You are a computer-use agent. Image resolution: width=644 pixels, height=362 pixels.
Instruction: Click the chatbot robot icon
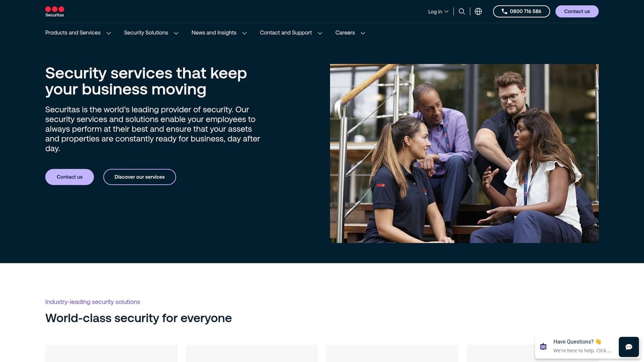click(x=543, y=346)
